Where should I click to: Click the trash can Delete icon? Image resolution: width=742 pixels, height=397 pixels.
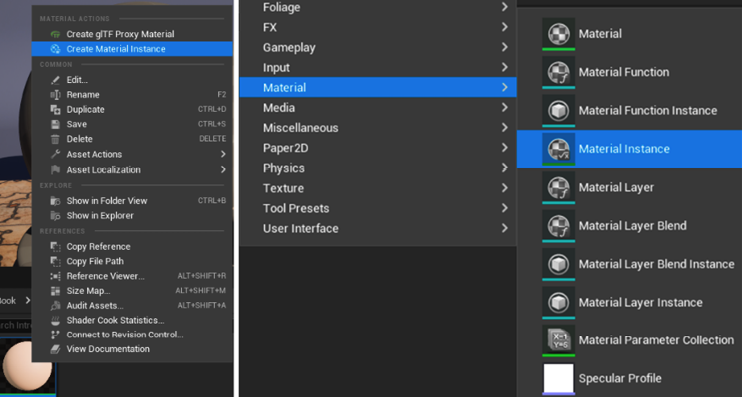[55, 139]
